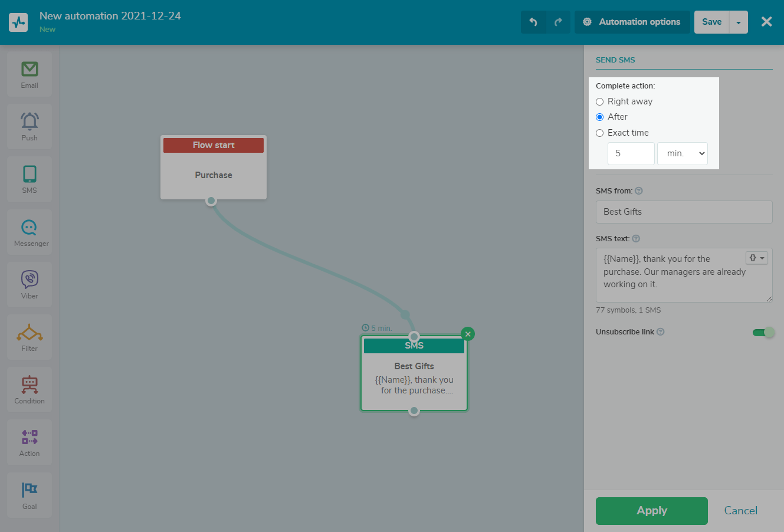Click the SMS text area

pos(684,275)
